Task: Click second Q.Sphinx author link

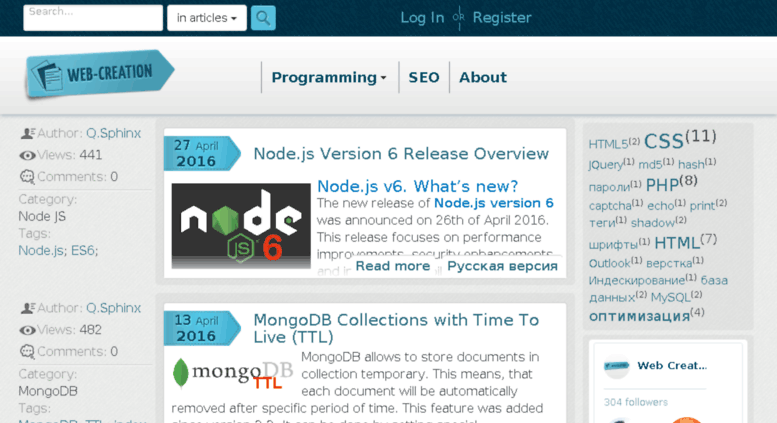Action: point(113,308)
